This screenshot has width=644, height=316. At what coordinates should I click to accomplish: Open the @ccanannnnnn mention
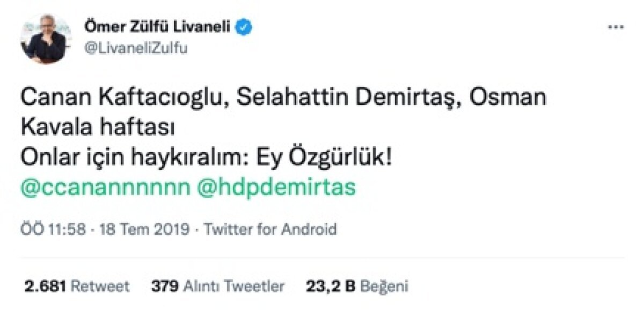click(x=106, y=188)
